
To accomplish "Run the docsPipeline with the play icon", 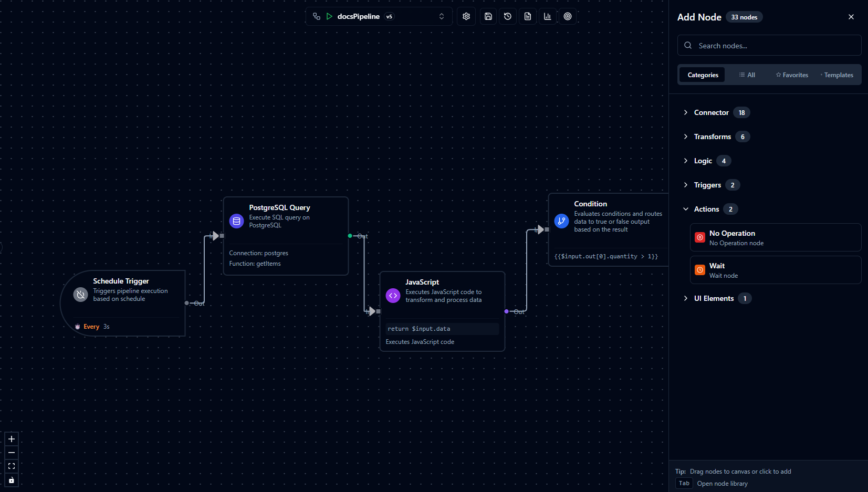I will click(329, 16).
